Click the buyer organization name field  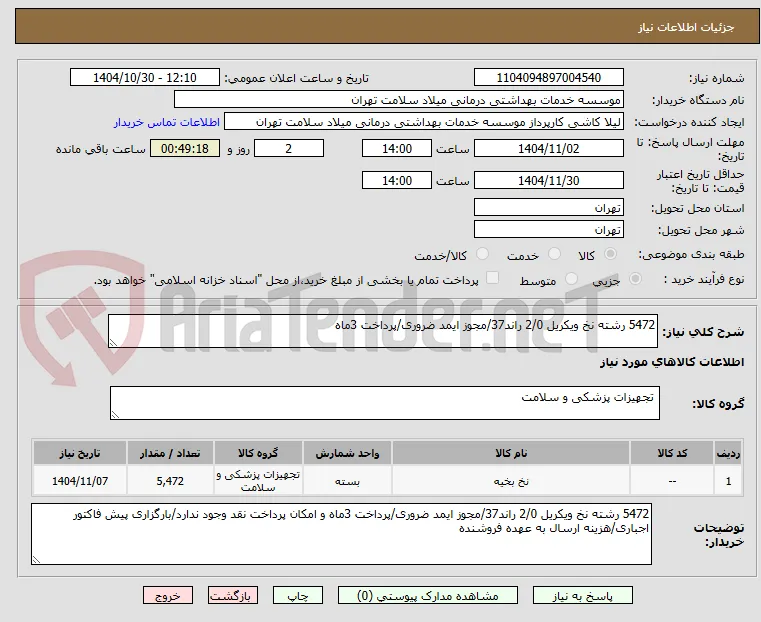(x=398, y=99)
